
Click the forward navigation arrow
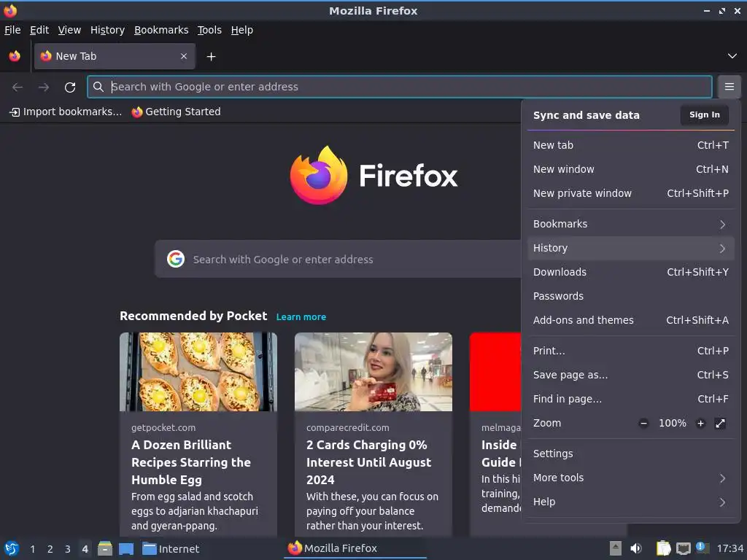pyautogui.click(x=44, y=87)
